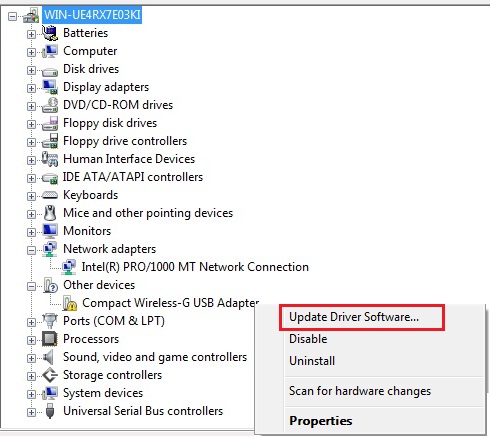
Task: Expand the Computer node
Action: tap(31, 52)
